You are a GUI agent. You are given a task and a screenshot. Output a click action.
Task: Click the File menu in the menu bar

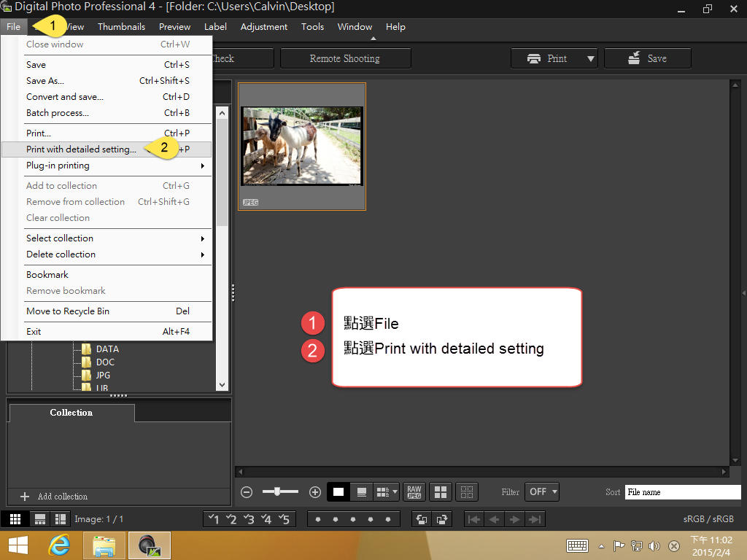pos(13,27)
